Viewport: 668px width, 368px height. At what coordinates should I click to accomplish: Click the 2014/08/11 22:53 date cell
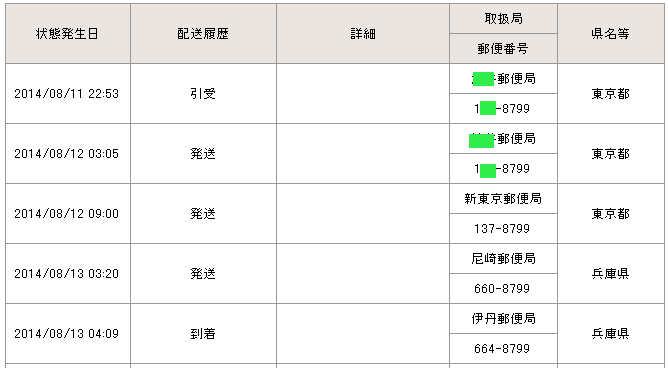tap(68, 94)
